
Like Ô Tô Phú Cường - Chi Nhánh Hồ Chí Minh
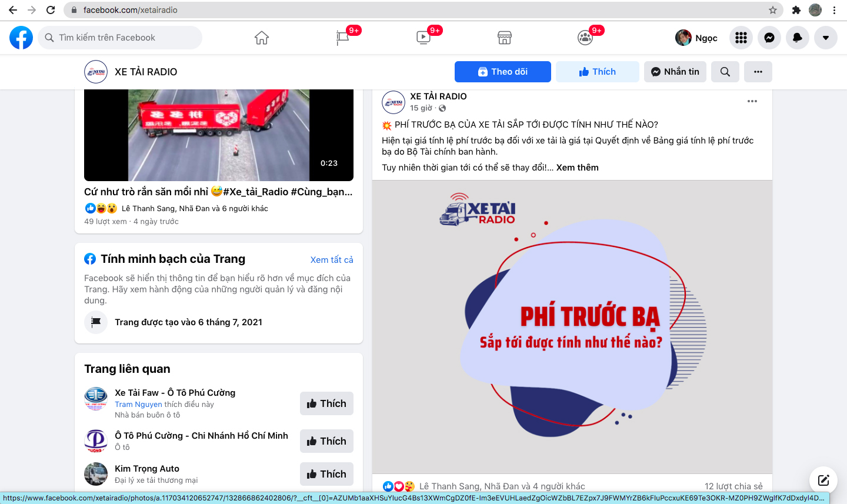point(326,441)
